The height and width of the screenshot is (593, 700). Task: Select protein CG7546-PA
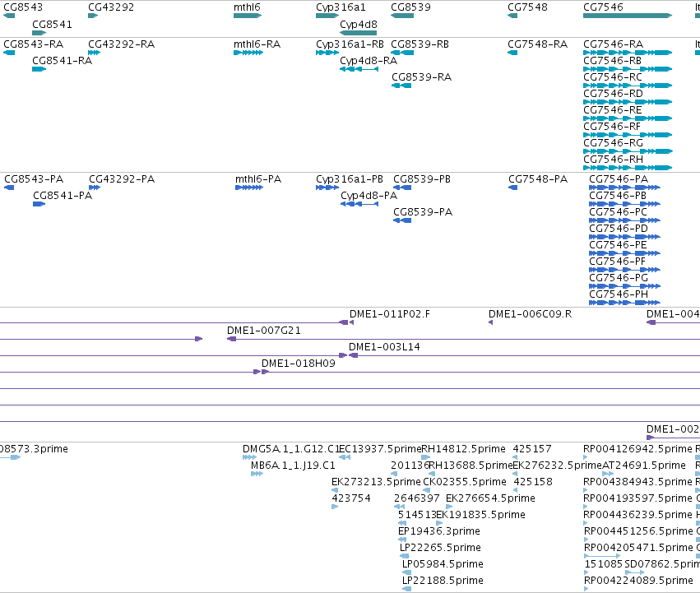click(x=619, y=179)
